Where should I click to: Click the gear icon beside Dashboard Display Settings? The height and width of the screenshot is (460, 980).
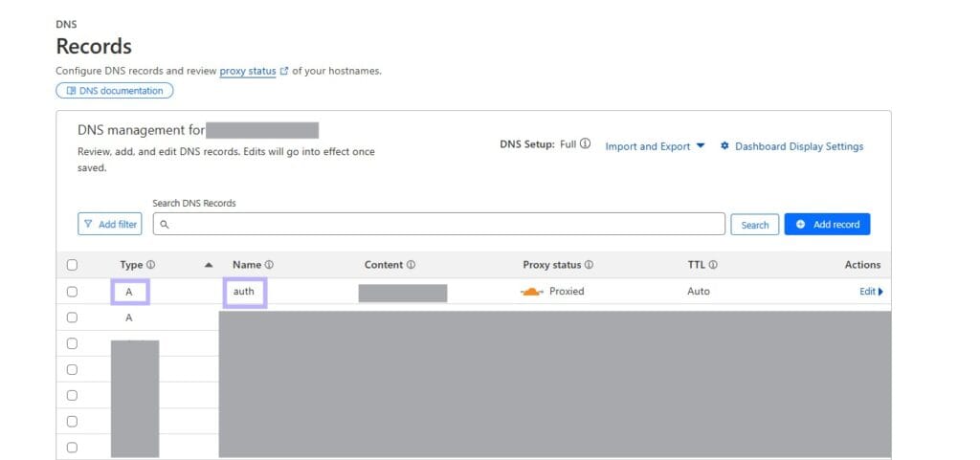[x=724, y=146]
